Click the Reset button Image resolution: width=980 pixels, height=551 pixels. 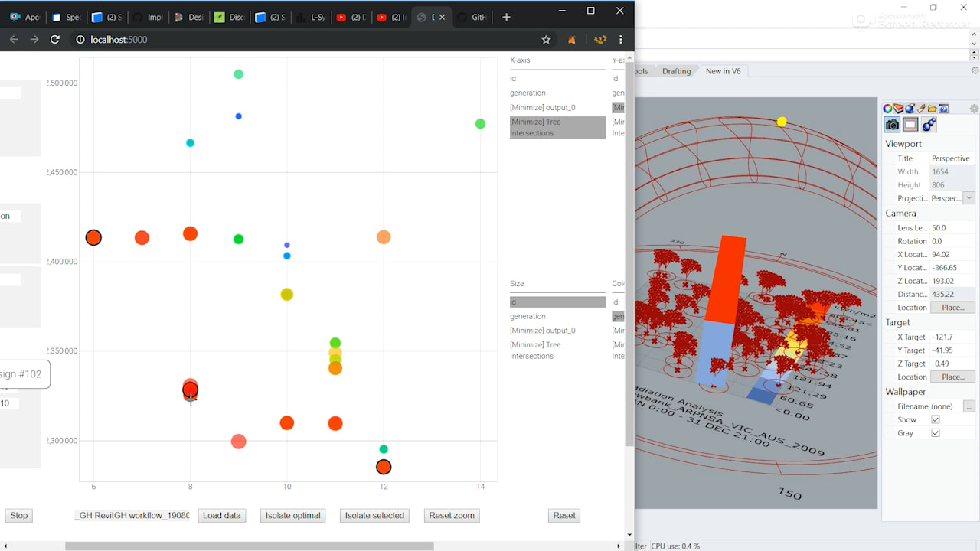(x=564, y=516)
